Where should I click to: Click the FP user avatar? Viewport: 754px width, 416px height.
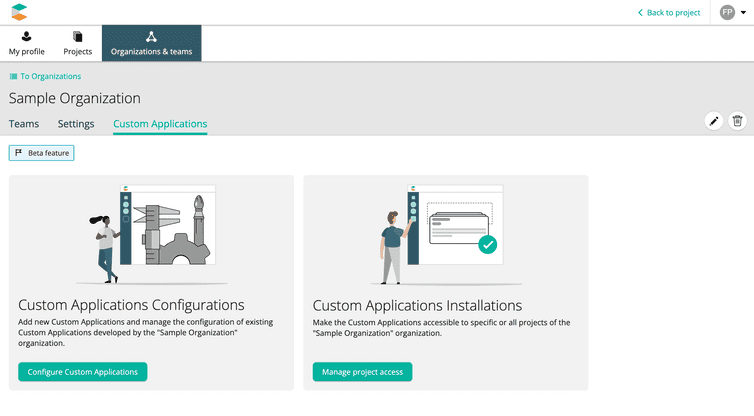tap(727, 12)
